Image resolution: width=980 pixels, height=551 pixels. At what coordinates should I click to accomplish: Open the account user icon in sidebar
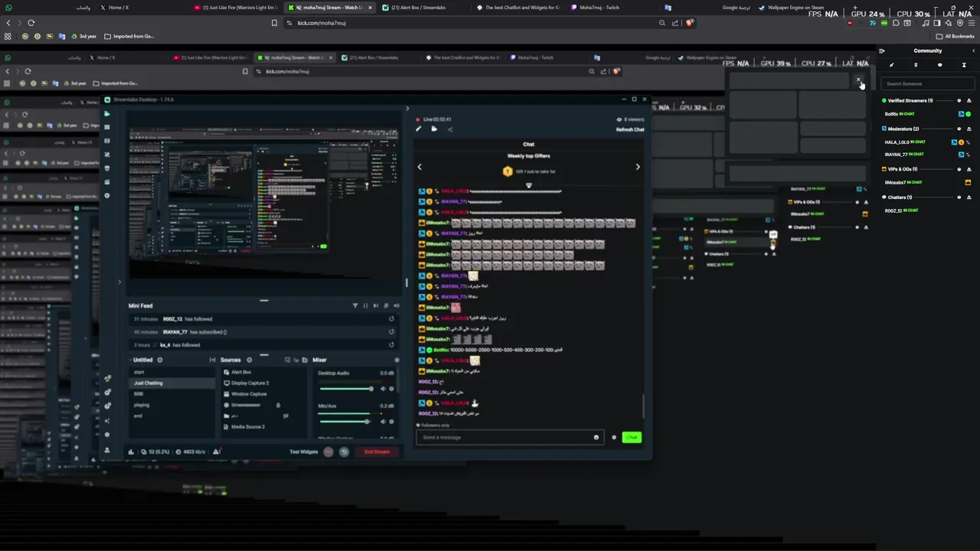[107, 450]
